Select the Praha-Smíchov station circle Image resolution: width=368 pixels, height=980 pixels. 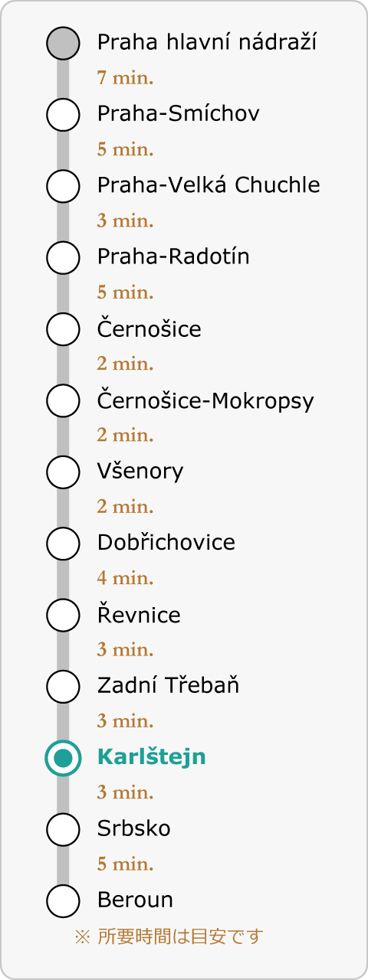coord(63,115)
